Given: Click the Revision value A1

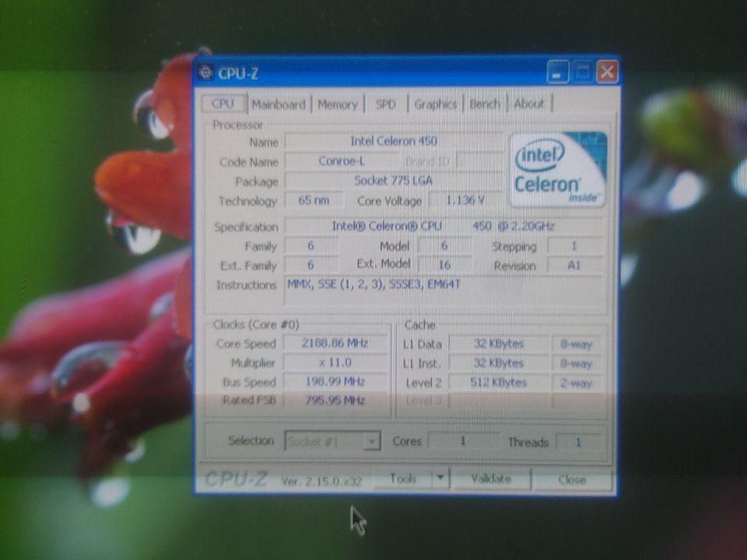Looking at the screenshot, I should (x=574, y=264).
